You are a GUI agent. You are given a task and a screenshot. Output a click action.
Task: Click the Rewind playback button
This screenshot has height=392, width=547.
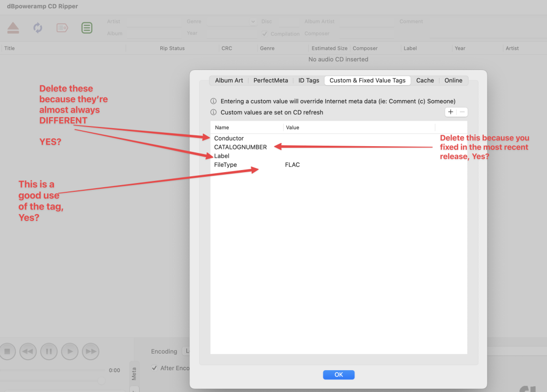tap(28, 351)
